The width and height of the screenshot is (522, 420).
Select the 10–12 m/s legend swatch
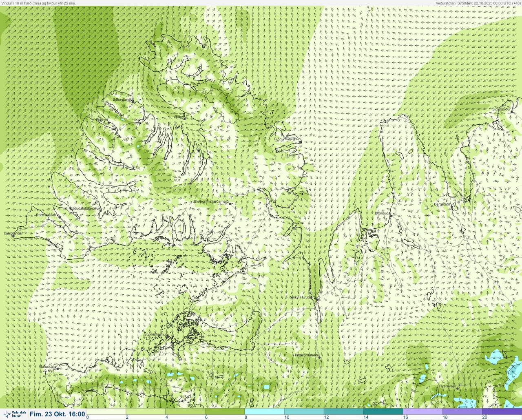click(304, 411)
